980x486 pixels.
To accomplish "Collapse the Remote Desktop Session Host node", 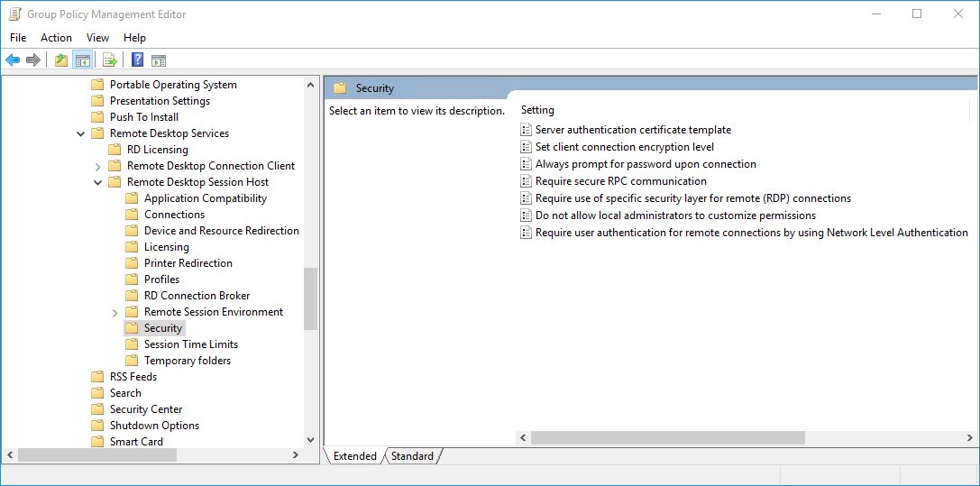I will click(x=97, y=182).
